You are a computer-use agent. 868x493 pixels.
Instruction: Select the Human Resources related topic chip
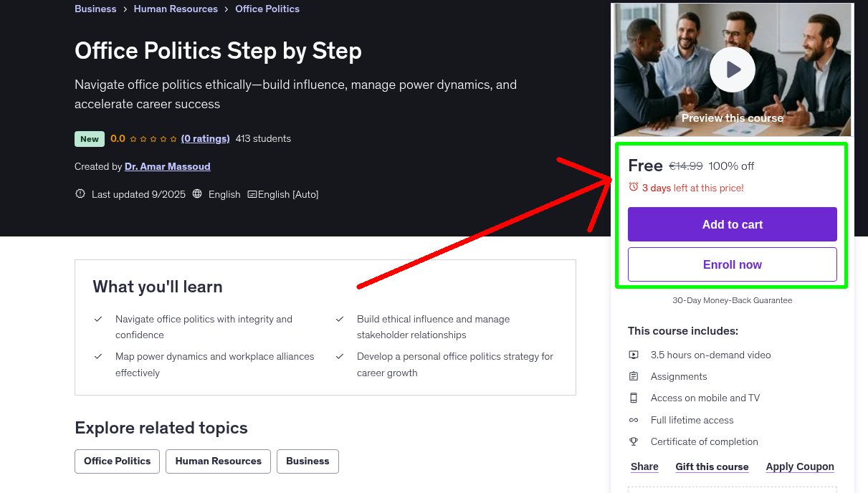[218, 461]
